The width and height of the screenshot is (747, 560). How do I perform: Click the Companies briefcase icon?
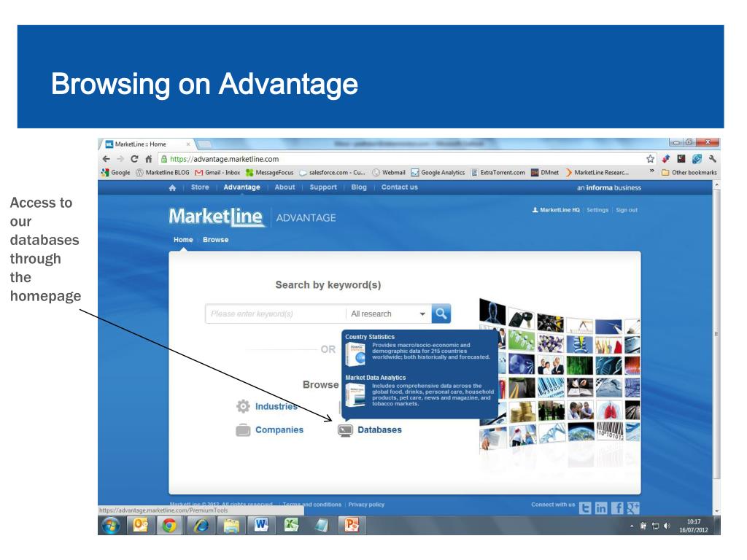(243, 430)
